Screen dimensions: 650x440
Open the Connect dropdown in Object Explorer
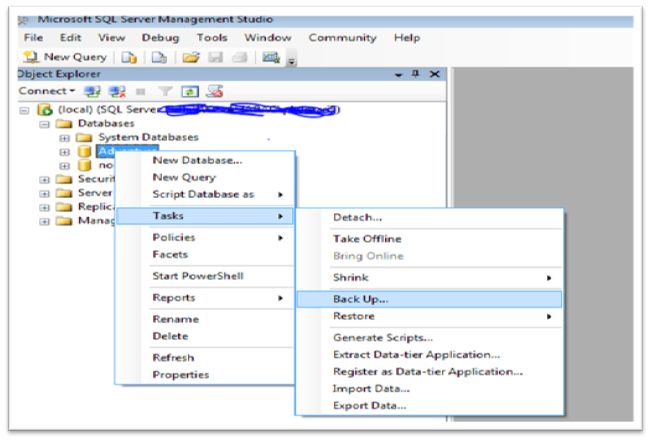[46, 91]
